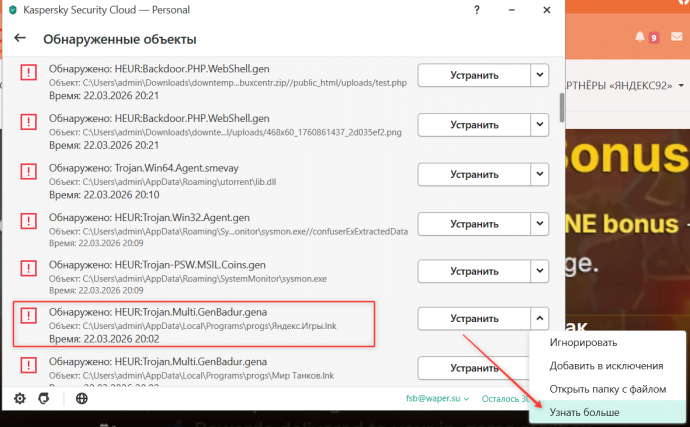Viewport: 690px width, 427px height.
Task: Expand the dropdown for Trojan.Win64.Agent.smevay row
Action: tap(539, 173)
